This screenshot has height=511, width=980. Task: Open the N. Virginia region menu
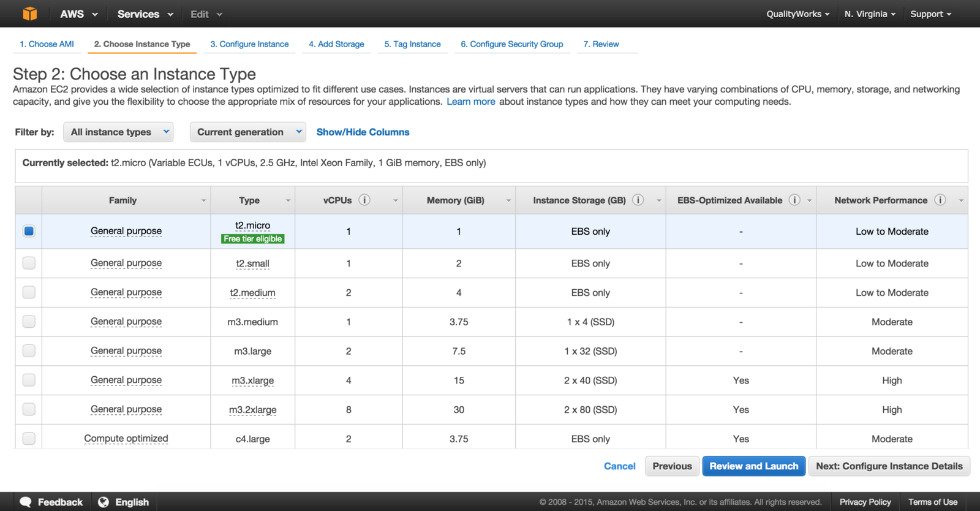[x=870, y=13]
